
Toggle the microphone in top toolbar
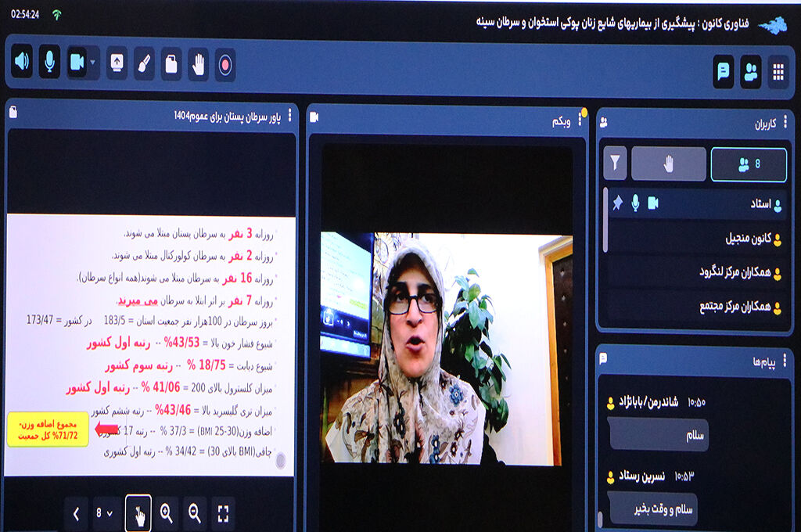point(49,63)
